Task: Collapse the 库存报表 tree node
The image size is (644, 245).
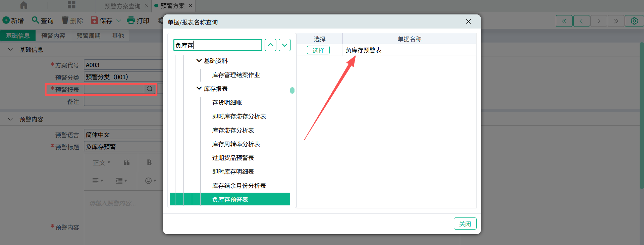Action: pos(199,89)
